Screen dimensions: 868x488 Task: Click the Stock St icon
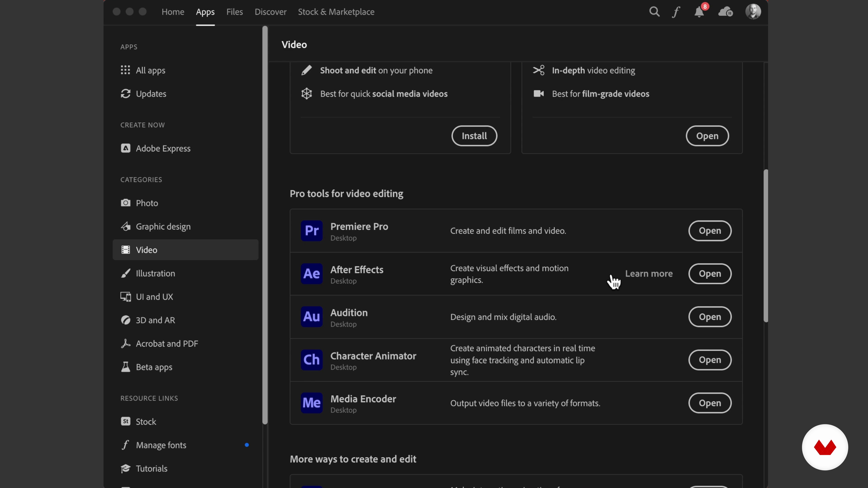tap(125, 421)
